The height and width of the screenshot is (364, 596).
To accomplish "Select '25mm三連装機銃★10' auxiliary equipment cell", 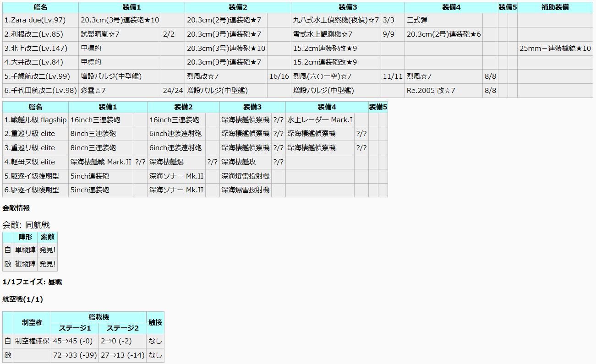I will (x=555, y=49).
